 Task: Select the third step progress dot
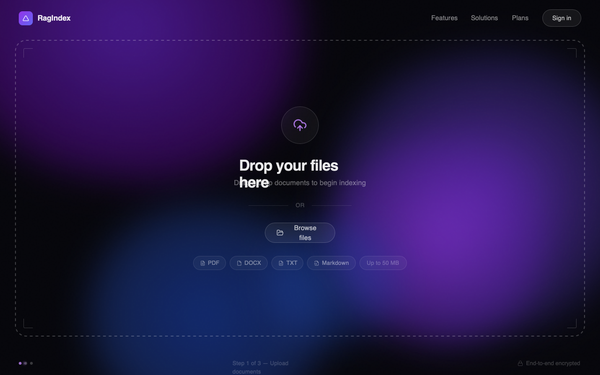click(x=31, y=363)
